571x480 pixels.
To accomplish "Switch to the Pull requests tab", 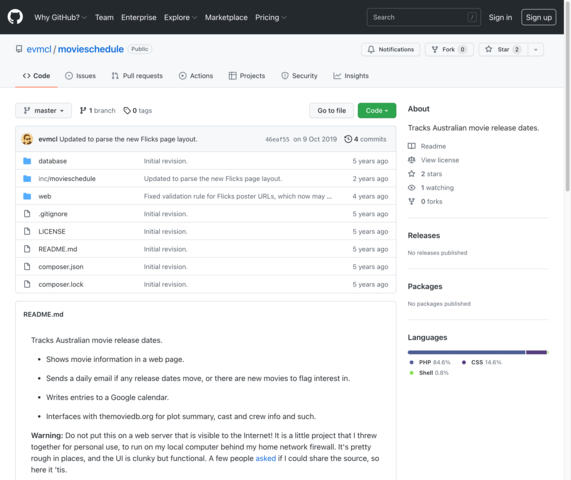I will [137, 76].
